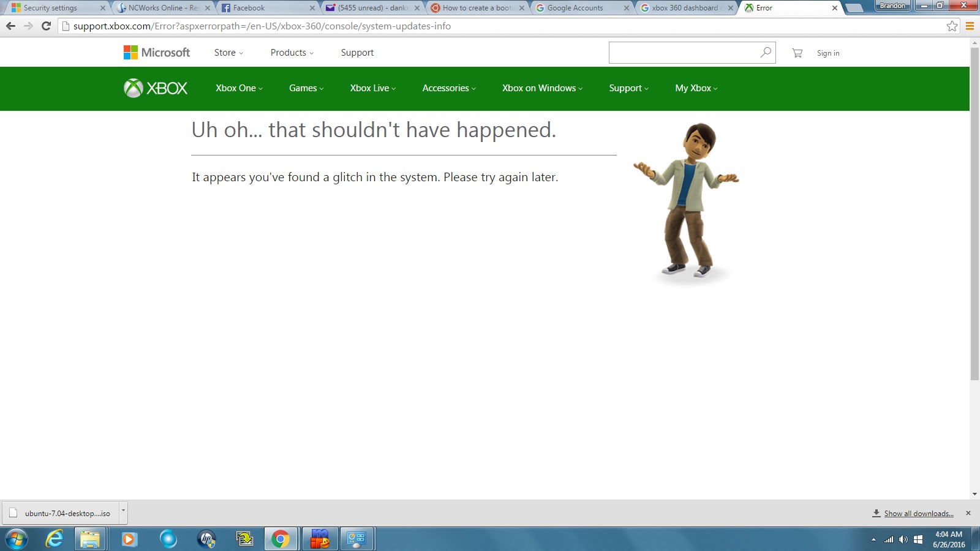Launch Internet Explorer from taskbar
This screenshot has height=551, width=980.
click(55, 539)
